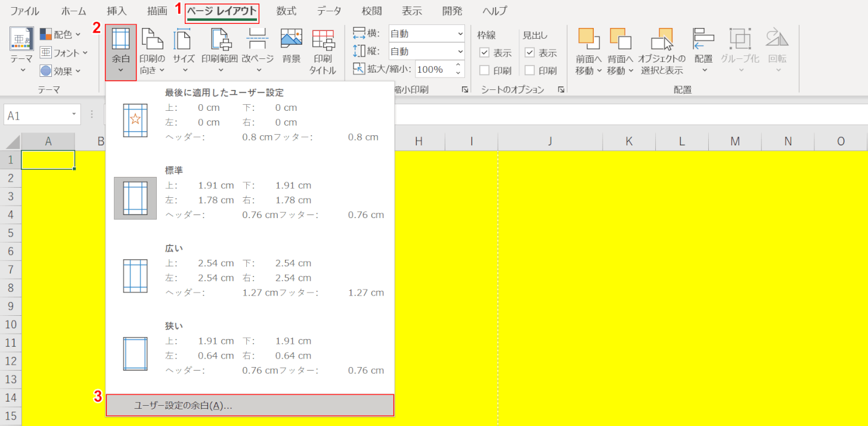Open the ファイル menu
This screenshot has width=868, height=426.
(x=24, y=10)
